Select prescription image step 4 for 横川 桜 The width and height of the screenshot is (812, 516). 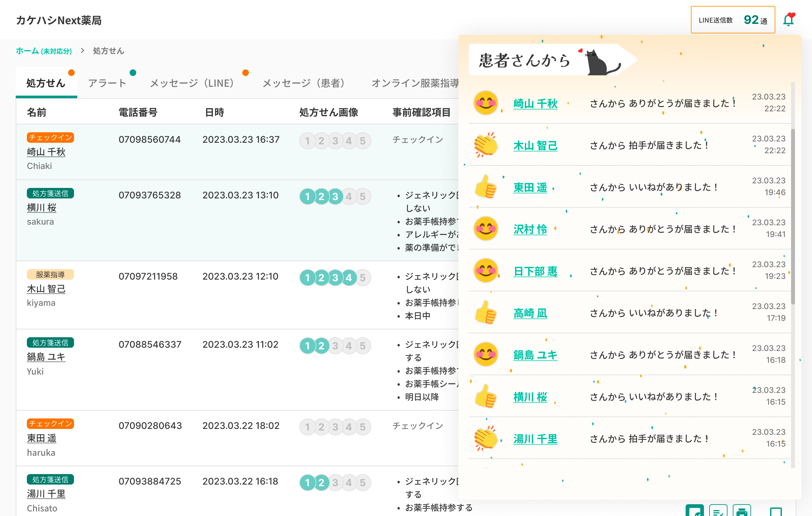click(x=349, y=196)
